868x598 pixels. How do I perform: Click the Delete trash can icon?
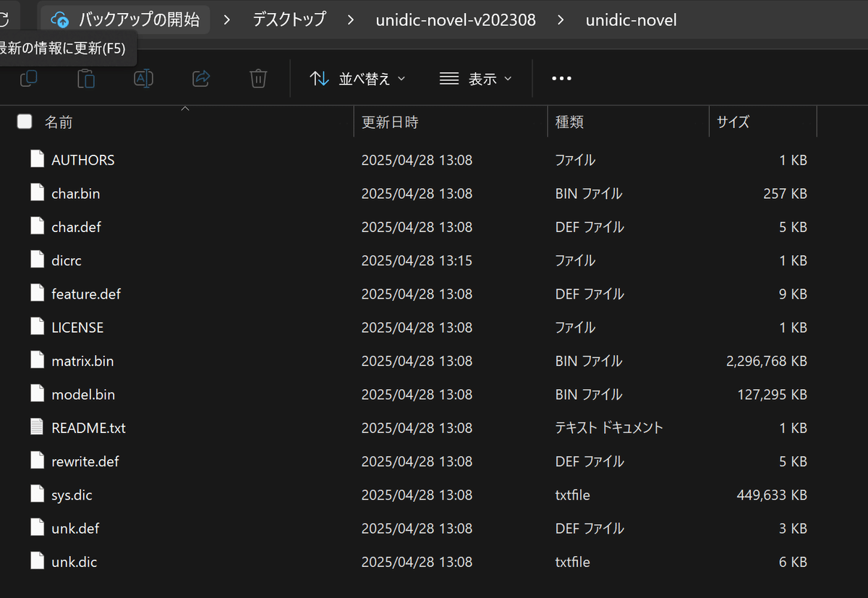click(258, 78)
